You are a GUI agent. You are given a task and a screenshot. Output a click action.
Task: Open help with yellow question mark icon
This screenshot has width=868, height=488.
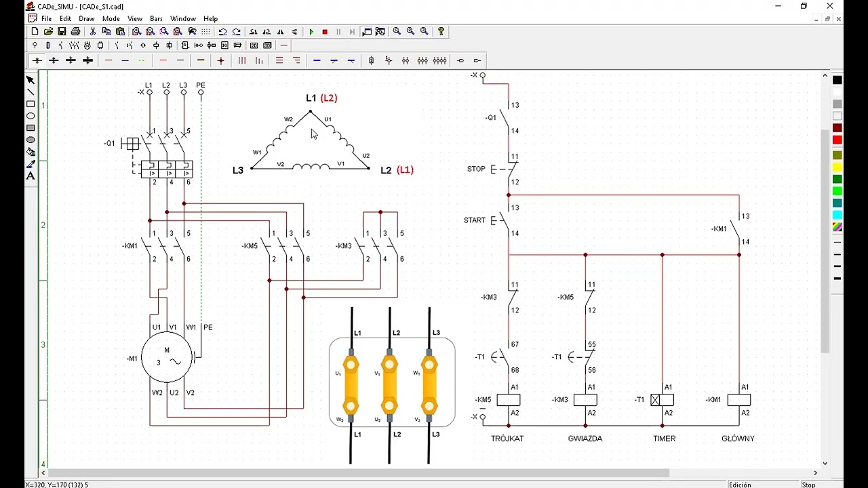point(441,32)
